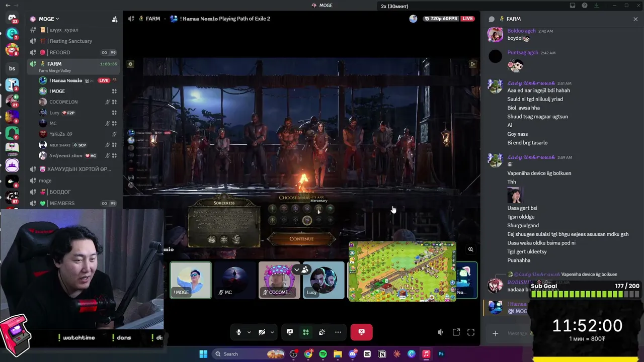The image size is (644, 362).
Task: Toggle microphone mute in call controls
Action: pyautogui.click(x=239, y=332)
